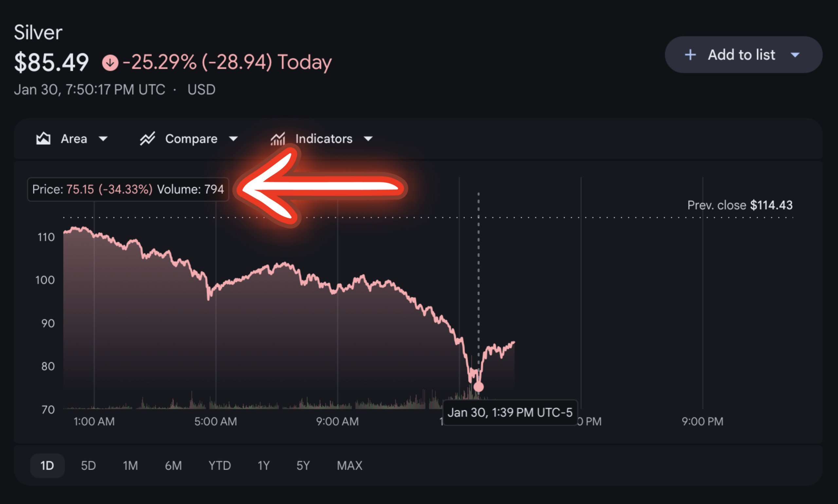
Task: Switch to the 1M time range
Action: click(130, 465)
